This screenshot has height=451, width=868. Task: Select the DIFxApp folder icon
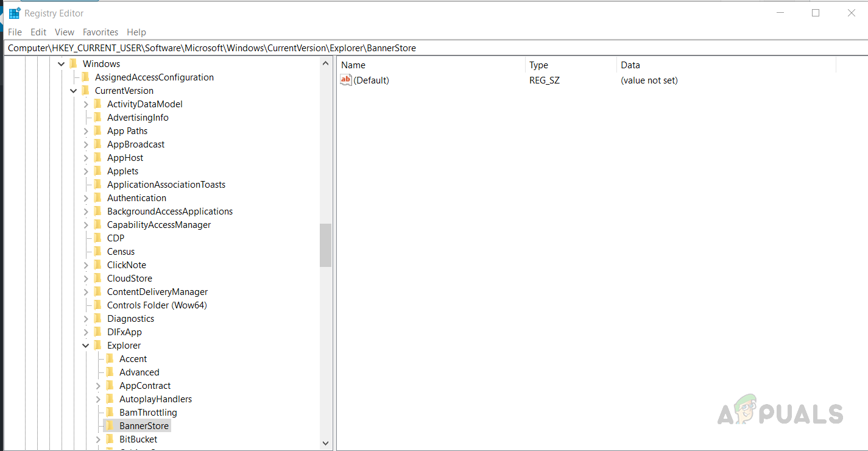(98, 332)
